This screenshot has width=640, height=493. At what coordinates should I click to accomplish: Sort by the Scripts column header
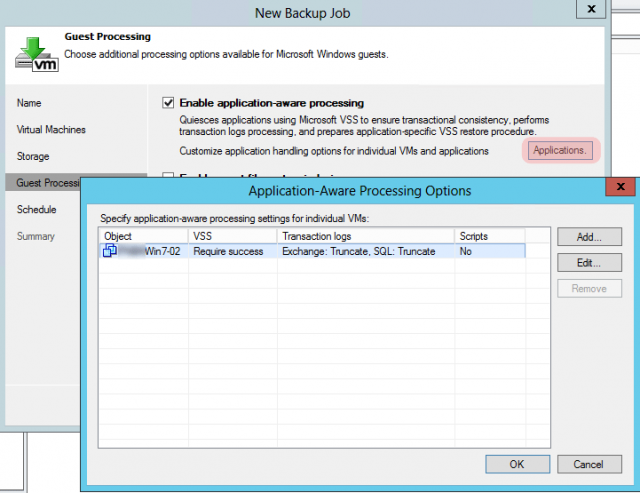(x=490, y=236)
